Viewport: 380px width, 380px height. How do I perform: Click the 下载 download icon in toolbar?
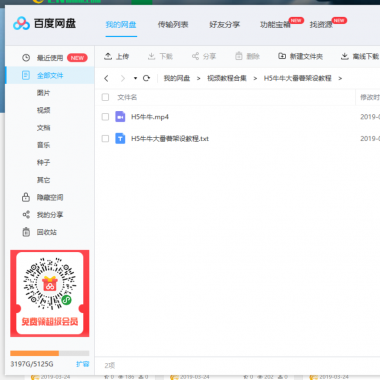(151, 56)
